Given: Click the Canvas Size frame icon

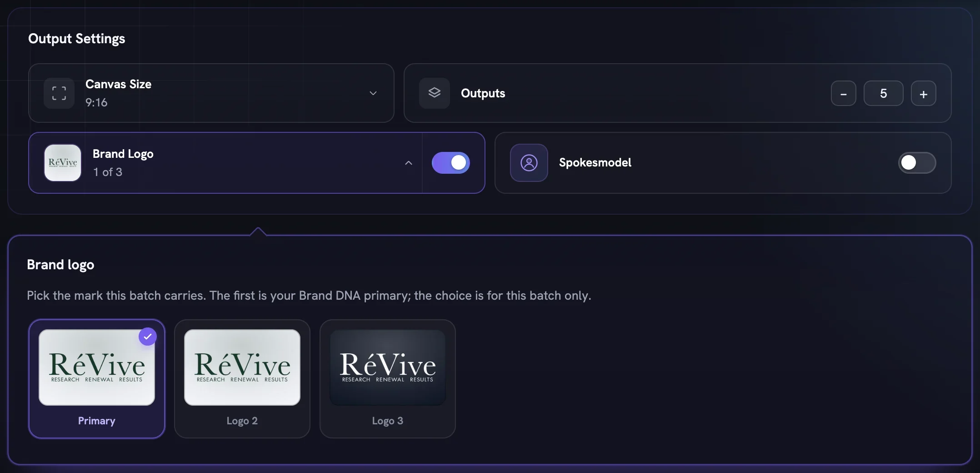Looking at the screenshot, I should 59,93.
